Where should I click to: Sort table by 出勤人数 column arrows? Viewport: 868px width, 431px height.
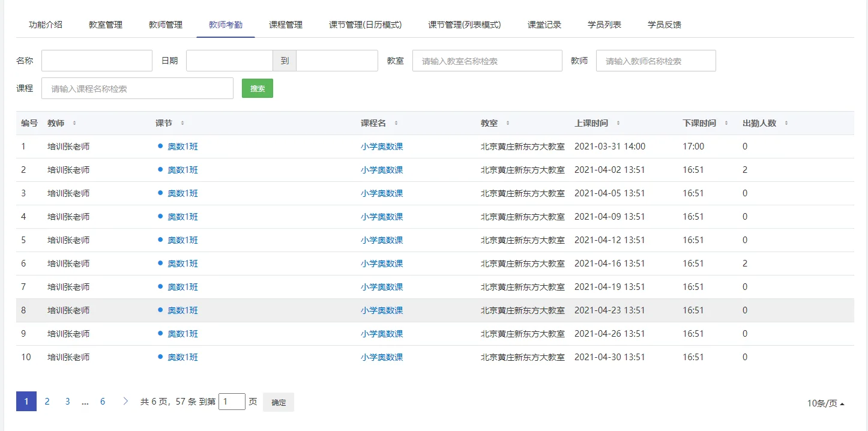786,123
